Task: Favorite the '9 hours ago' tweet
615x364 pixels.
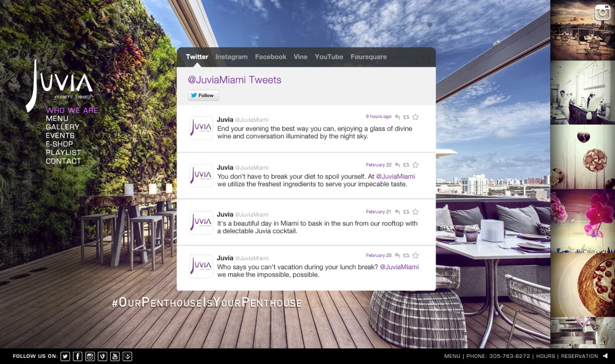Action: tap(415, 117)
